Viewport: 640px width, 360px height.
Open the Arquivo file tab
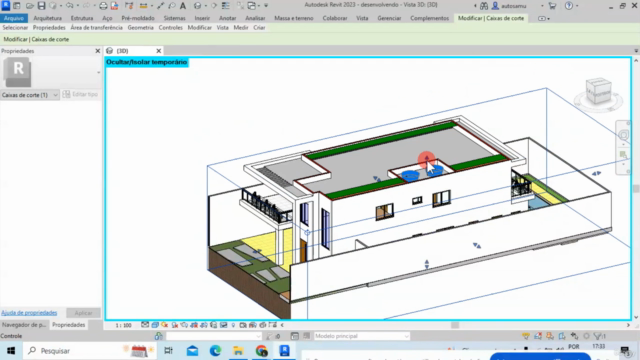pyautogui.click(x=14, y=18)
